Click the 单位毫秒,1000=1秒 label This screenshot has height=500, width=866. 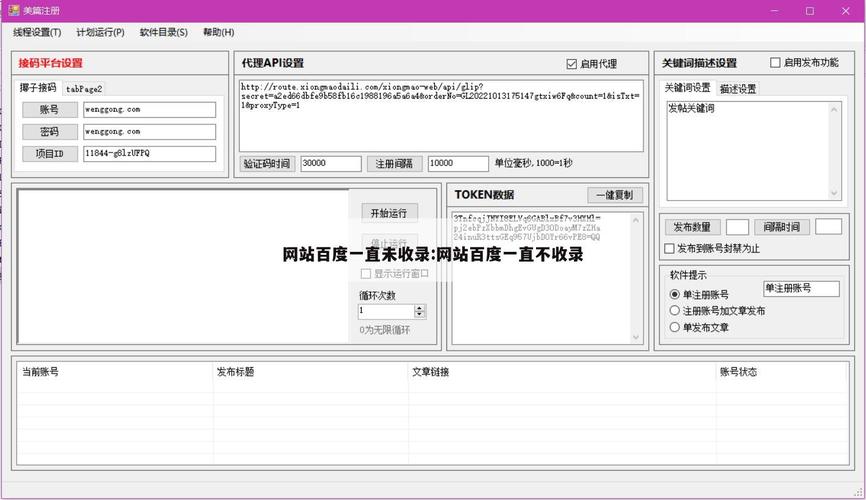pos(533,163)
